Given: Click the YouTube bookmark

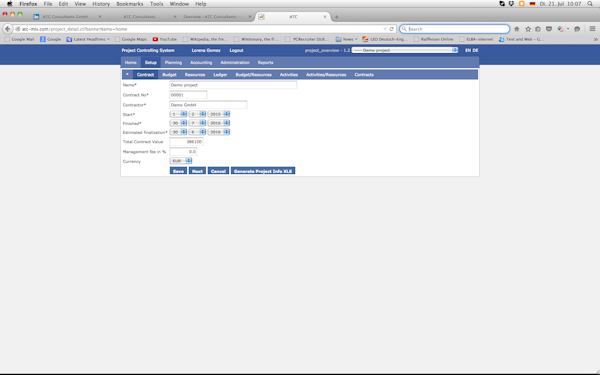Looking at the screenshot, I should tap(165, 39).
